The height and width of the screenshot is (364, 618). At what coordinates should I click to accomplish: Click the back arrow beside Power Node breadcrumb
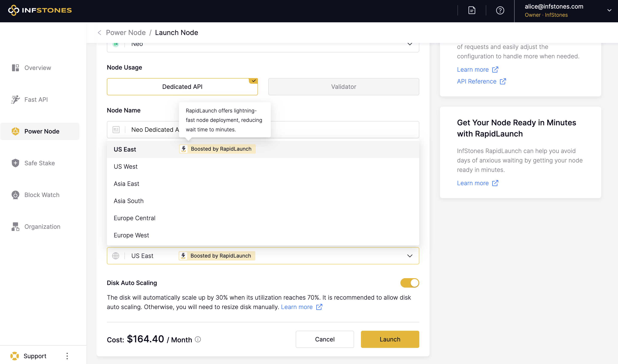coord(100,33)
